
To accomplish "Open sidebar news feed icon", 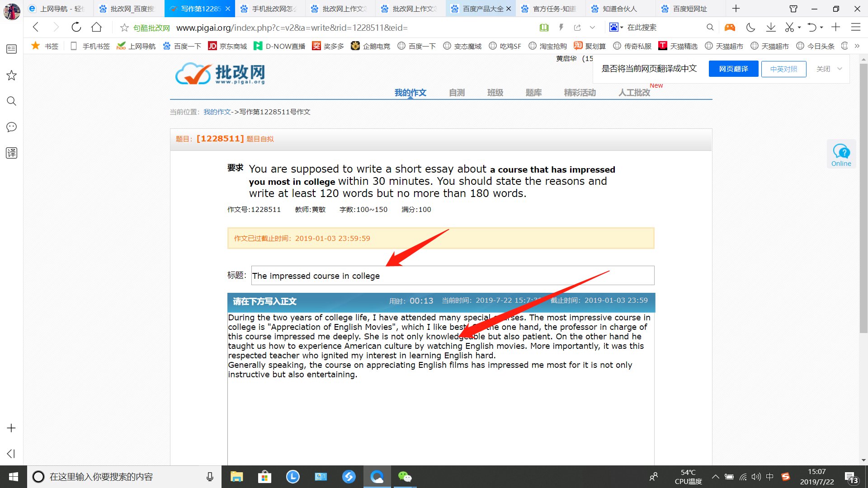I will tap(12, 49).
